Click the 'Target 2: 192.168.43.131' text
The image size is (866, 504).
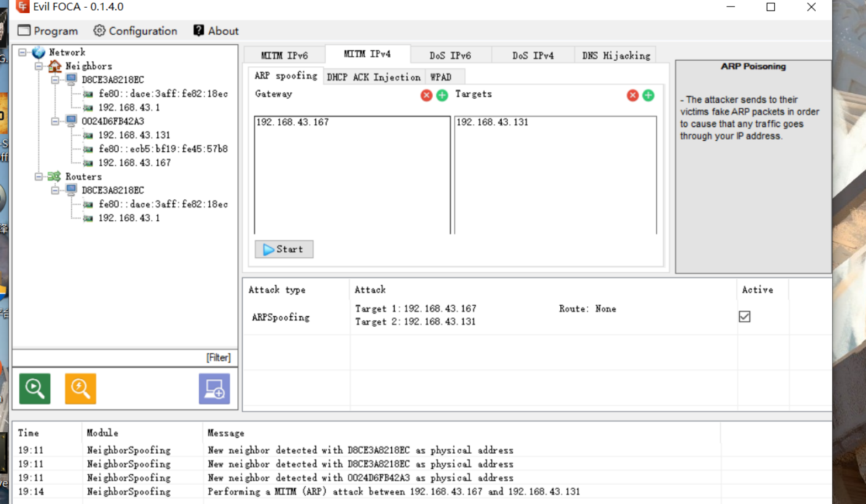(415, 322)
